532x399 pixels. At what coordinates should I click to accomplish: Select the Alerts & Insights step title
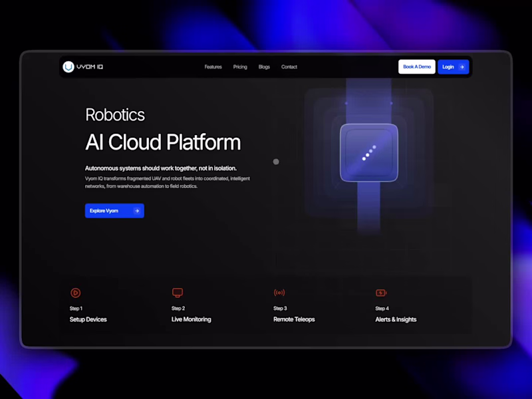click(x=396, y=319)
